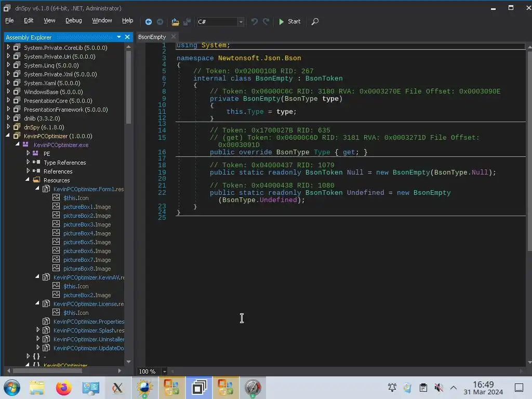This screenshot has height=399, width=532.
Task: Select System.Xaml (5.0.0.0) in the tree
Action: 52,83
